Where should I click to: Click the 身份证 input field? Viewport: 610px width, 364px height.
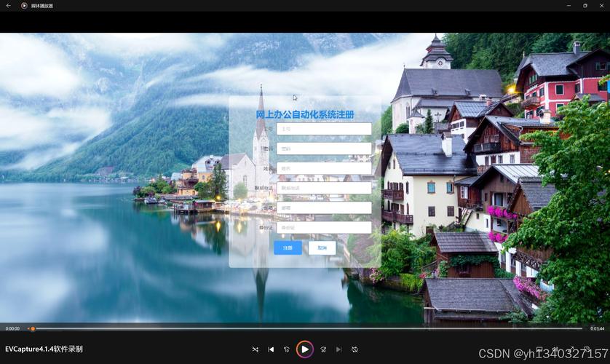tap(324, 227)
